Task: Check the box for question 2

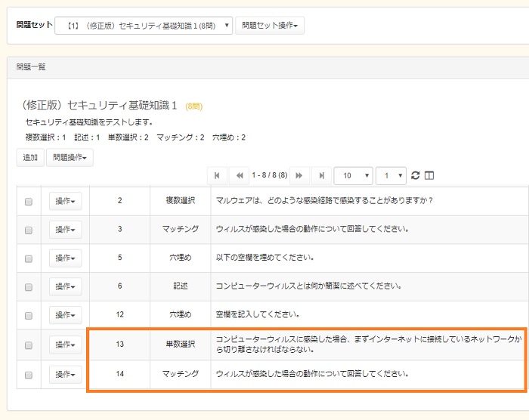Action: (x=29, y=202)
